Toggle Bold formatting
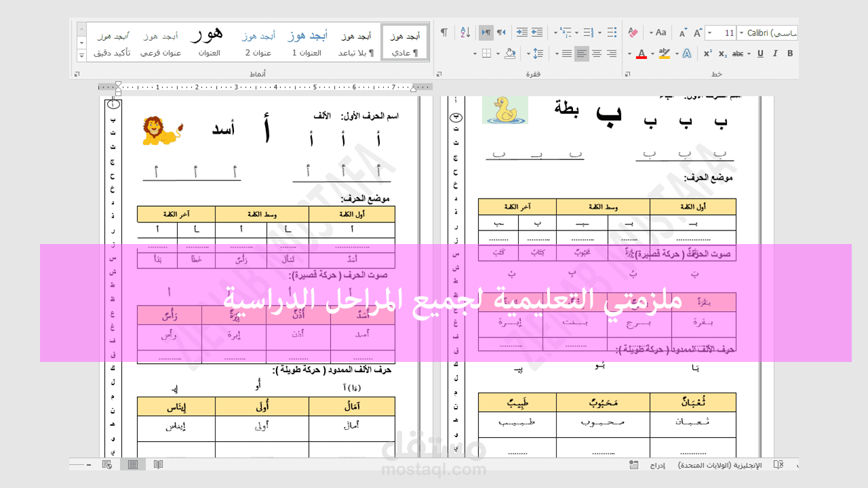 790,53
